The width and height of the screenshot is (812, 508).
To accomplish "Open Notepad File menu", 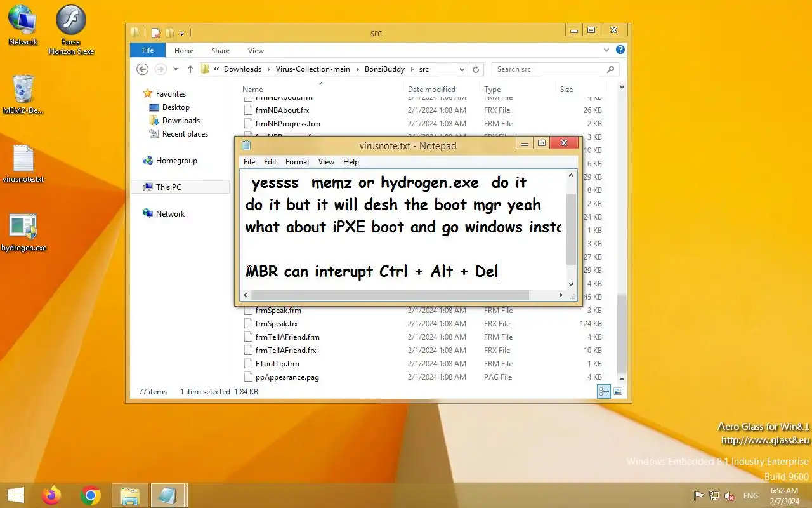I will [x=249, y=162].
